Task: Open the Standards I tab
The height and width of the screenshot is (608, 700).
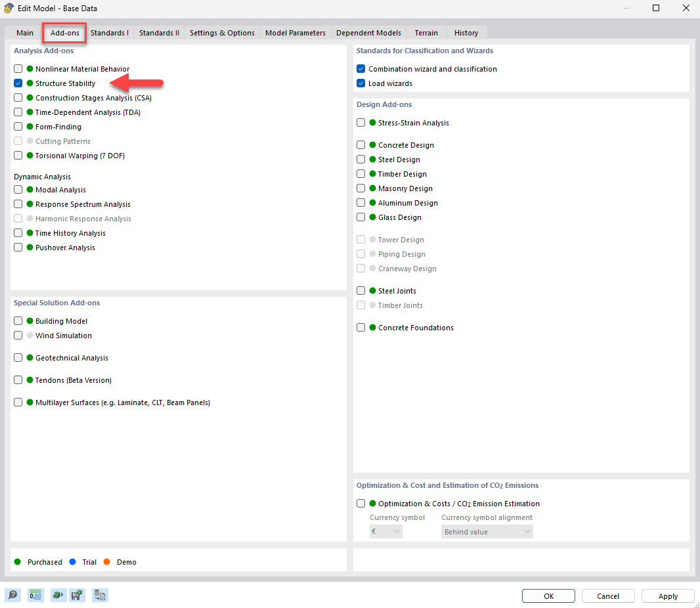Action: (x=110, y=33)
